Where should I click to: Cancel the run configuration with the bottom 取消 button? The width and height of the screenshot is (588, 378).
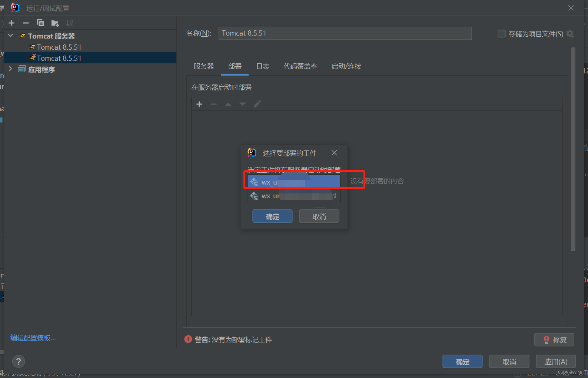pyautogui.click(x=509, y=362)
